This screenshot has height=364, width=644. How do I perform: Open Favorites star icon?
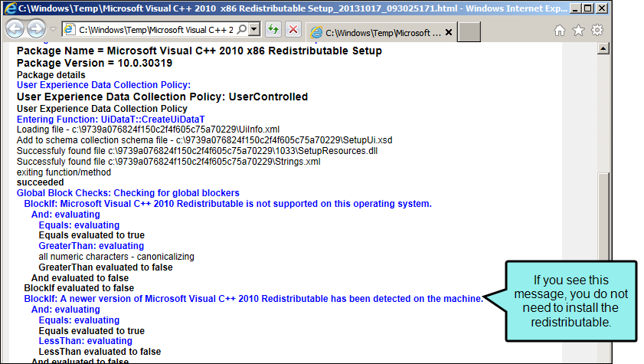pyautogui.click(x=578, y=30)
